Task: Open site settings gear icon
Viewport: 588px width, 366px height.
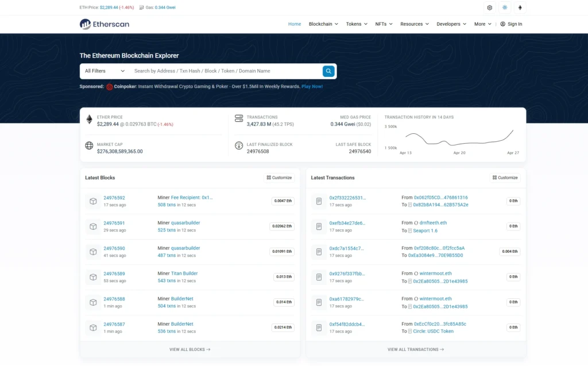Action: (489, 7)
